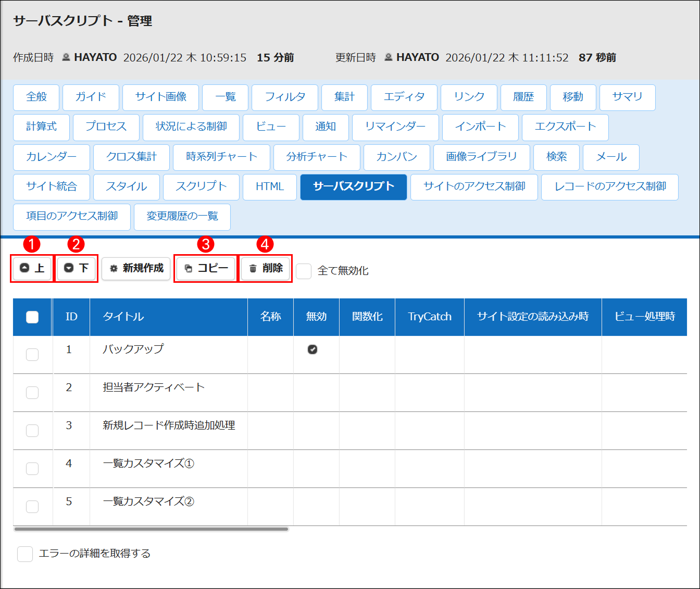Click the 無効 column header
The height and width of the screenshot is (589, 700).
pos(316,317)
